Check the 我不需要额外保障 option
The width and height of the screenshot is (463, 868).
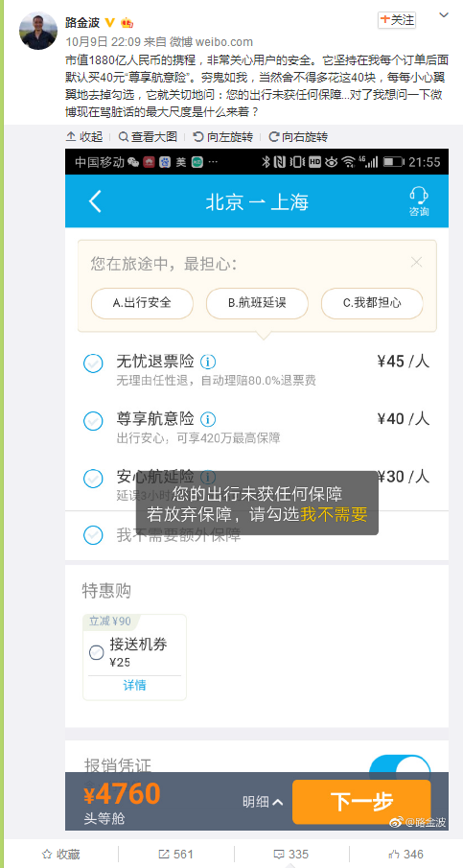click(x=93, y=535)
